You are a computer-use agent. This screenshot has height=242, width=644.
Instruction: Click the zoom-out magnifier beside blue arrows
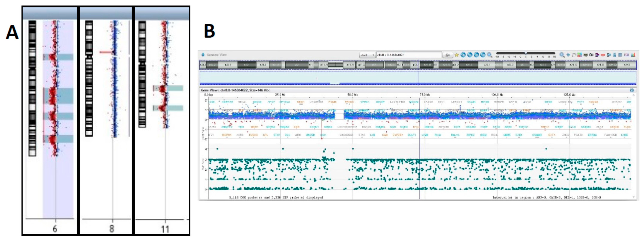[x=490, y=55]
